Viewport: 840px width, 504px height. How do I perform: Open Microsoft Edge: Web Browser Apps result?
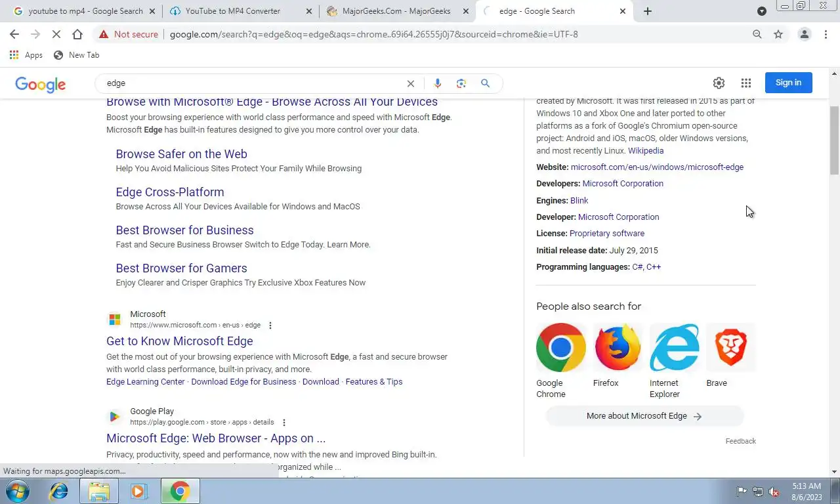216,438
